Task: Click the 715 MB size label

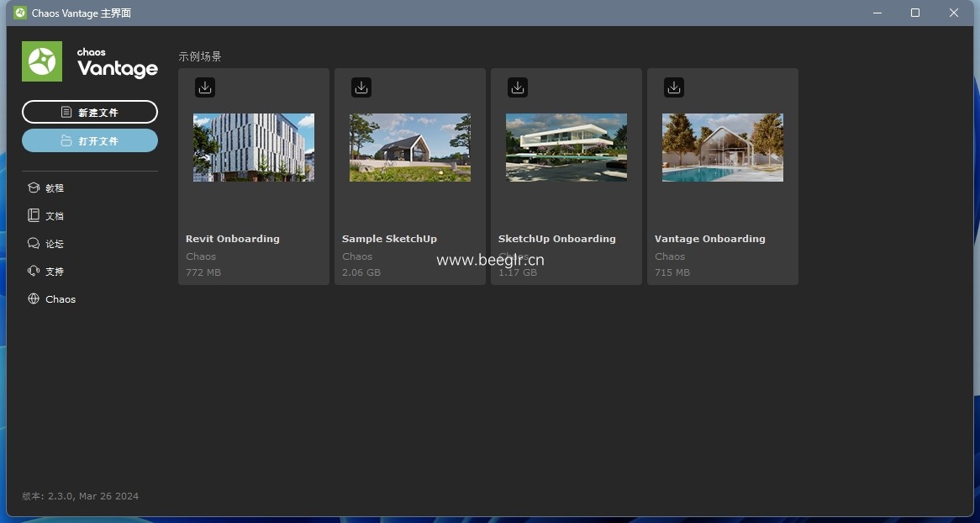Action: click(x=672, y=272)
